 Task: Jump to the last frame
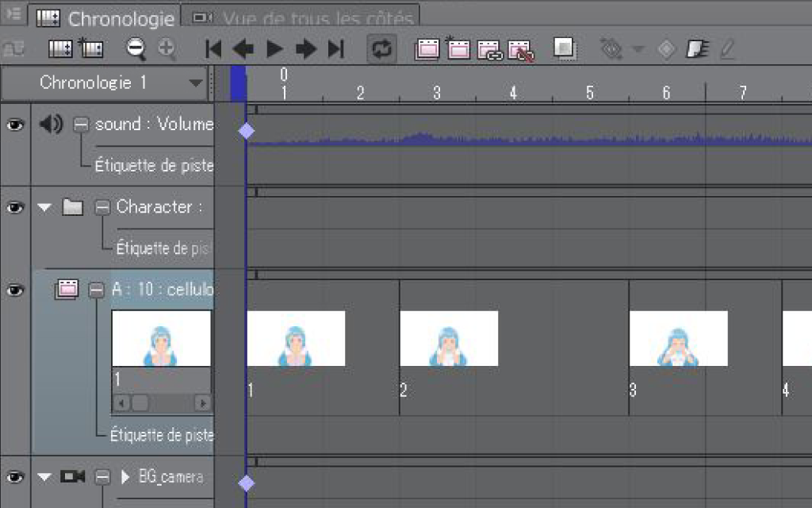click(336, 49)
